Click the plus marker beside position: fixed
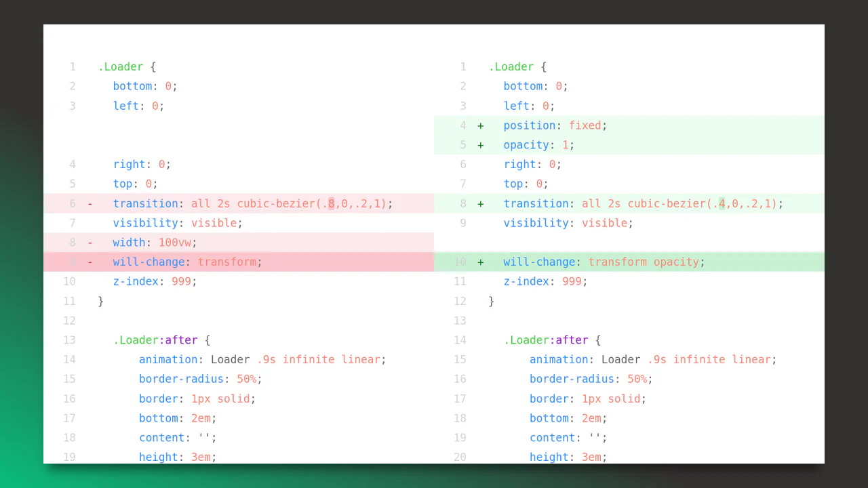The height and width of the screenshot is (488, 868). 480,125
